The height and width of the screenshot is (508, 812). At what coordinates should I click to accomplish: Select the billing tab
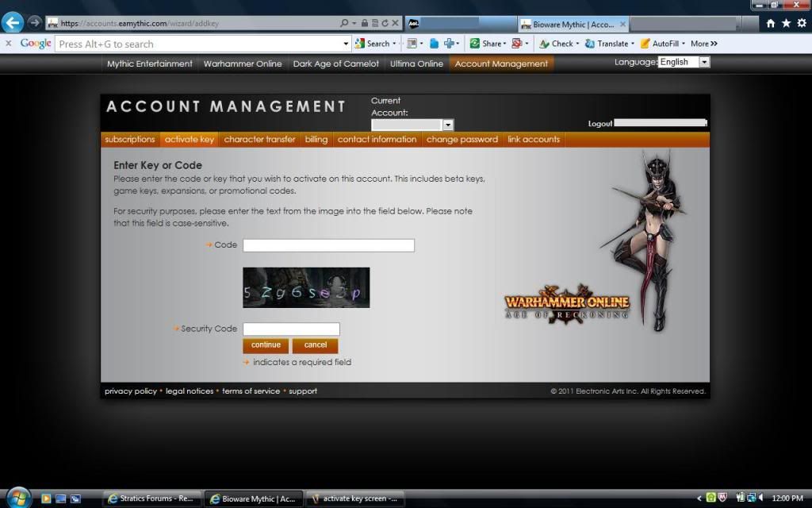(x=316, y=140)
